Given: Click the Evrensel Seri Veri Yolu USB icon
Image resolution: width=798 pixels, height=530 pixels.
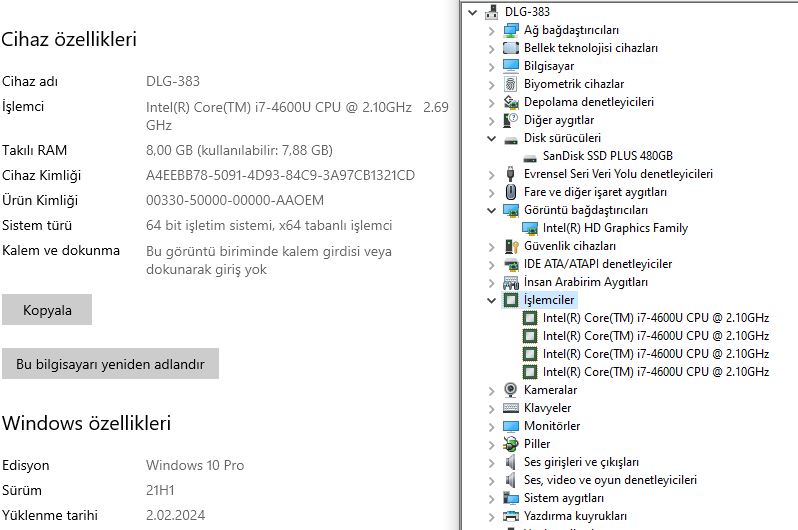Looking at the screenshot, I should point(510,174).
